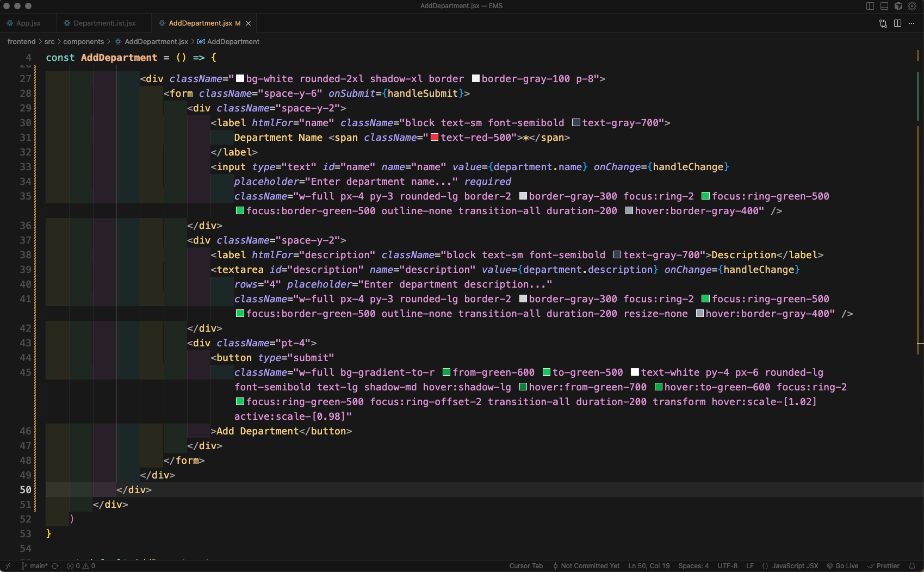Click the department.description value expression
The image size is (924, 572).
(x=588, y=270)
